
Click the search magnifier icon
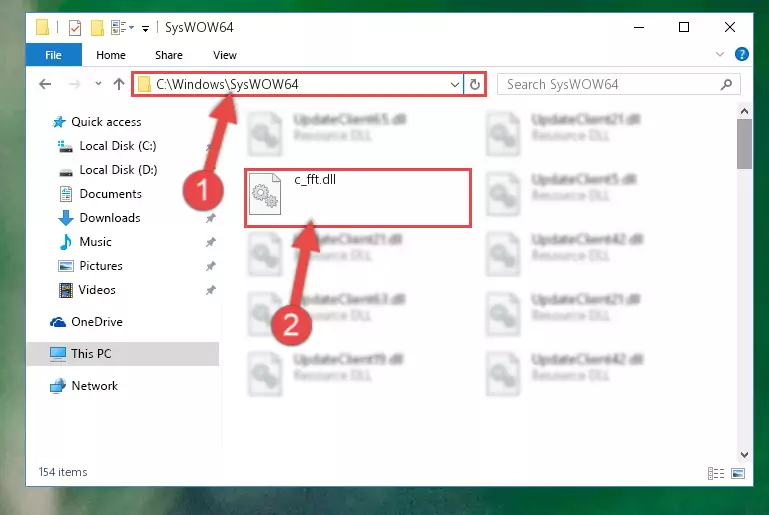click(726, 85)
